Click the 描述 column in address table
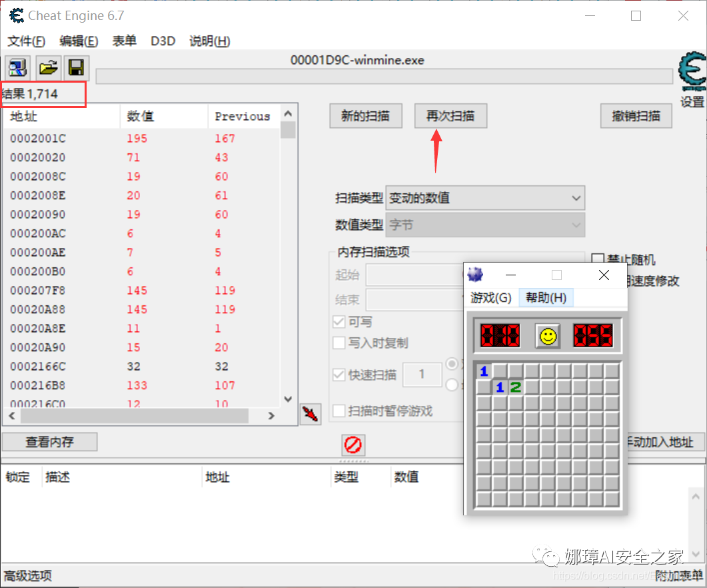 click(122, 477)
